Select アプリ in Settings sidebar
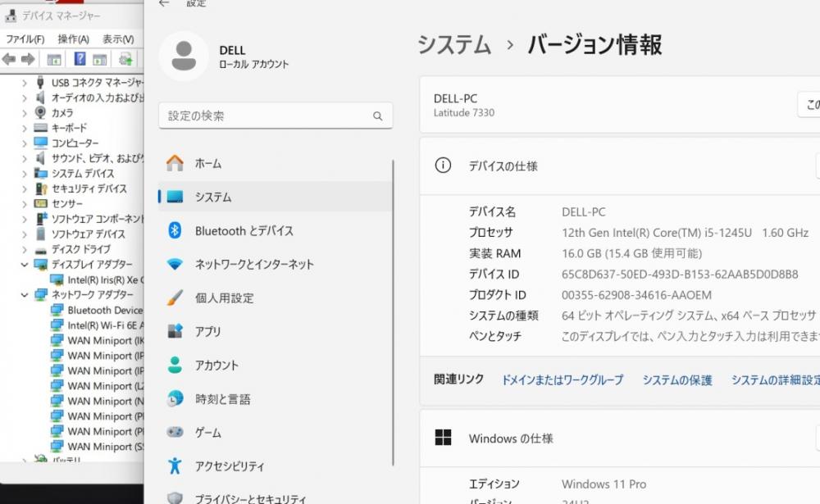The height and width of the screenshot is (504, 820). (275, 331)
